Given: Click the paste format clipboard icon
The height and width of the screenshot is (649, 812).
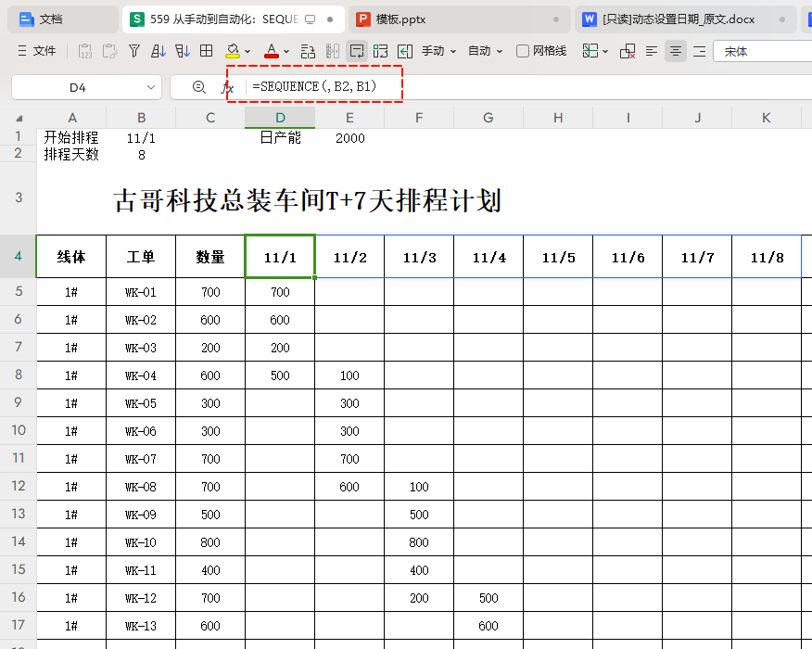Looking at the screenshot, I should click(x=109, y=51).
